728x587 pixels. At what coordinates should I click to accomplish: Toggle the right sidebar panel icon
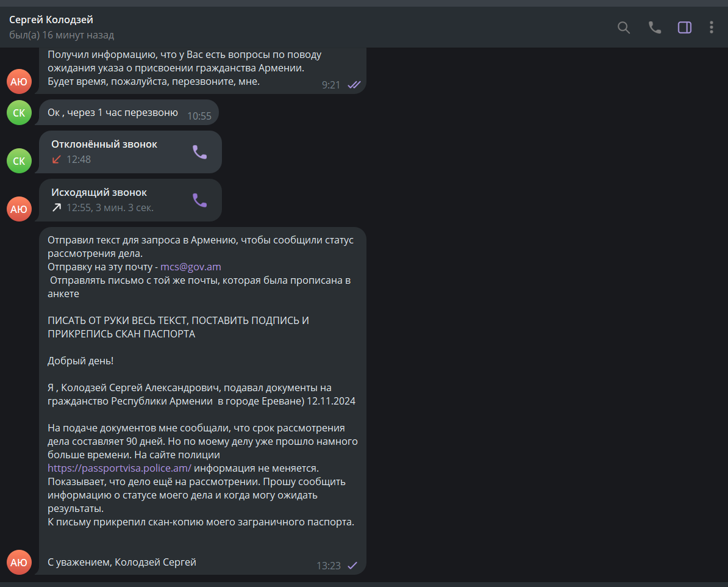point(684,27)
